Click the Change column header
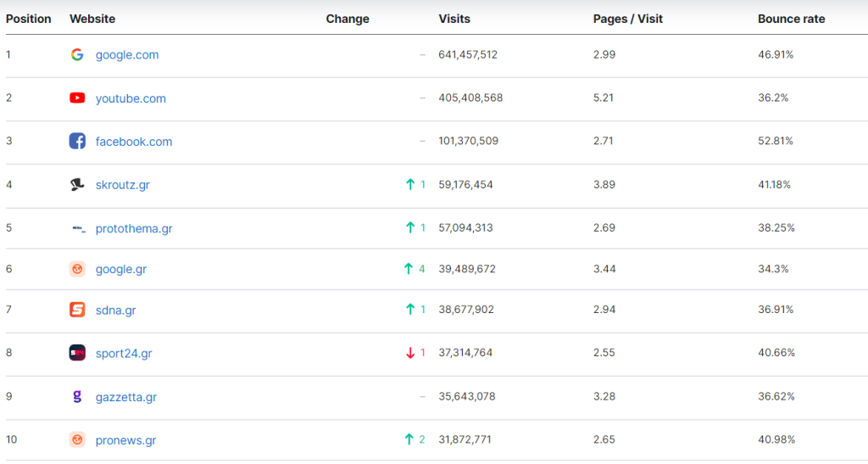This screenshot has height=464, width=868. click(x=348, y=19)
